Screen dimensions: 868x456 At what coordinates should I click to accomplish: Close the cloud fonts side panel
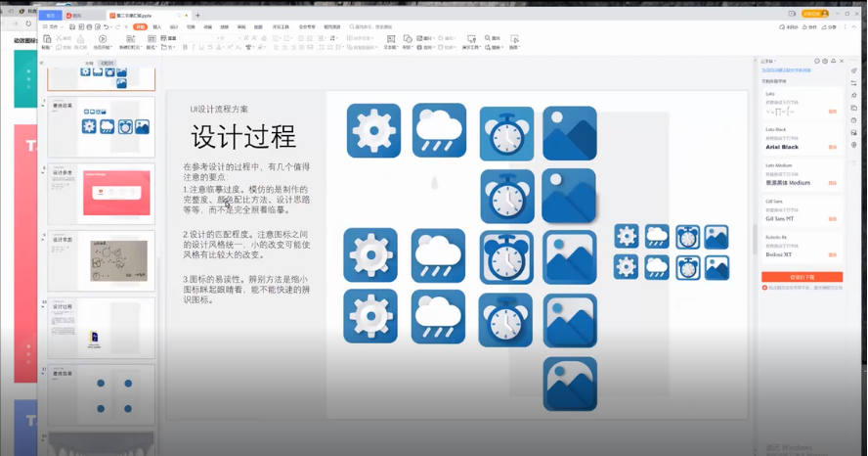pyautogui.click(x=842, y=61)
